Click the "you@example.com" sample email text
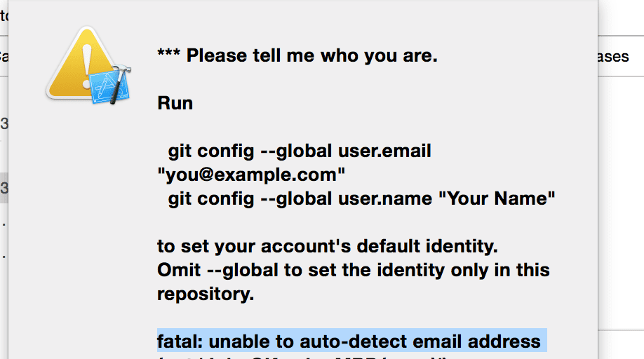This screenshot has height=359, width=644. (x=251, y=175)
